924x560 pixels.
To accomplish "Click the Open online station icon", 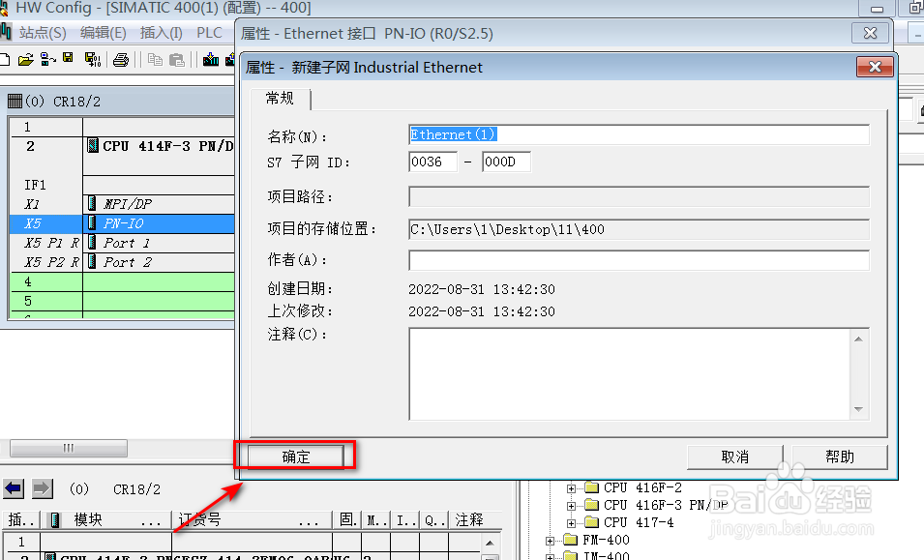I will click(47, 59).
